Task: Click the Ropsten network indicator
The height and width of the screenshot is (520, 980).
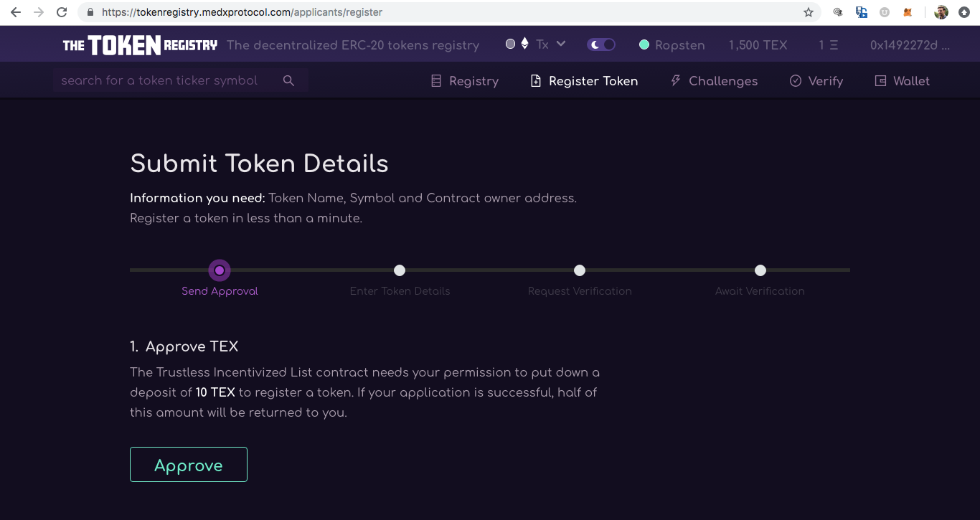Action: 672,45
